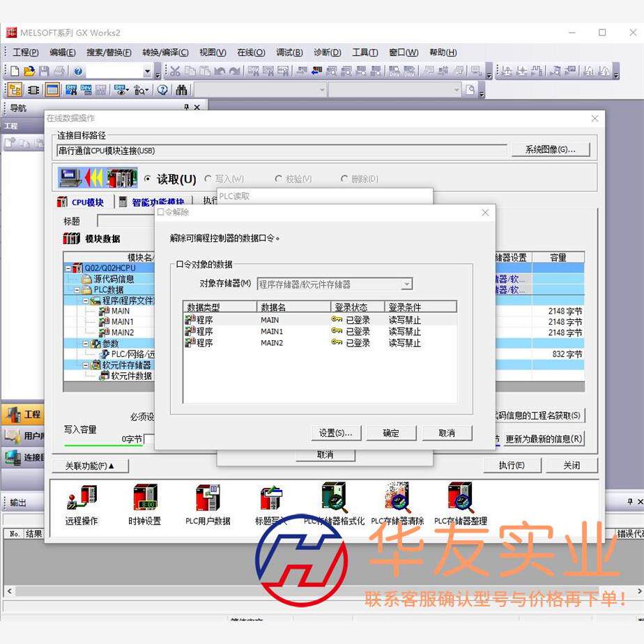This screenshot has width=644, height=644.
Task: Click the Print toolbar icon
Action: coord(59,71)
